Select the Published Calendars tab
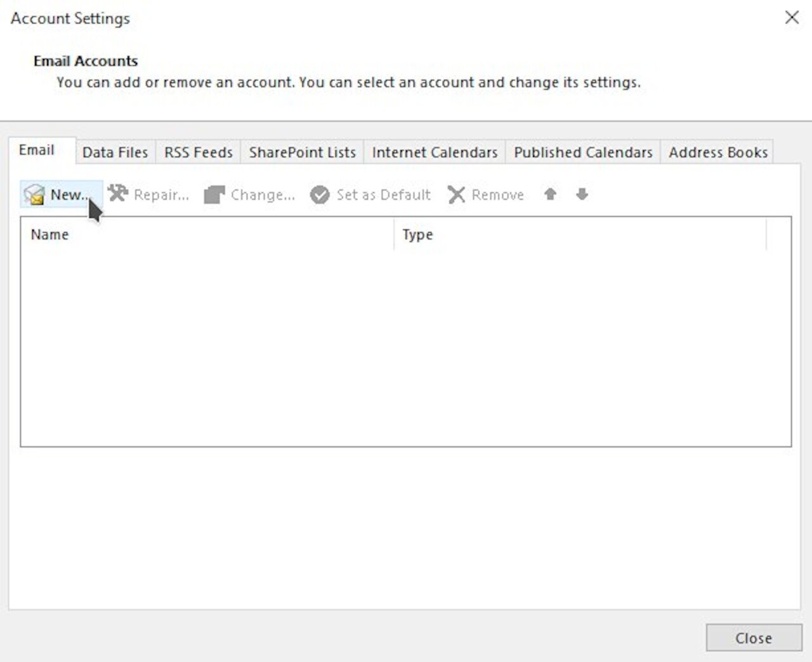 (x=582, y=152)
